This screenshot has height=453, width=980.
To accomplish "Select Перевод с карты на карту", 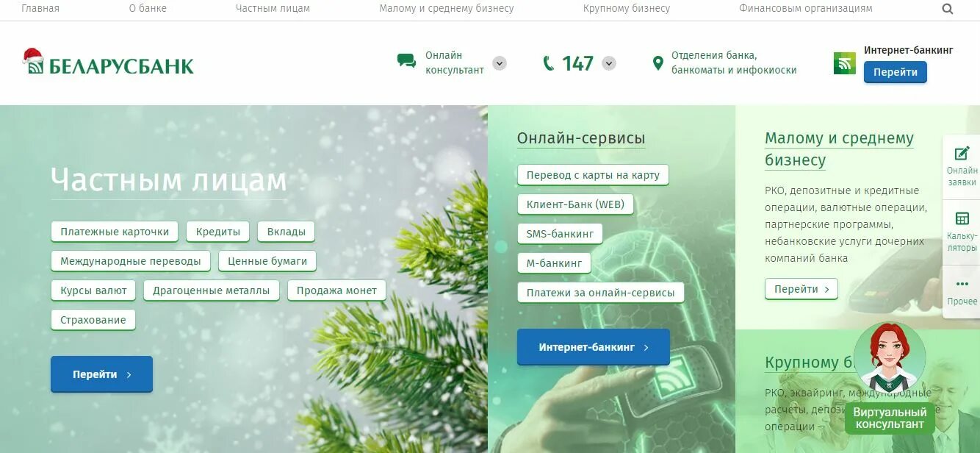I will pos(593,175).
